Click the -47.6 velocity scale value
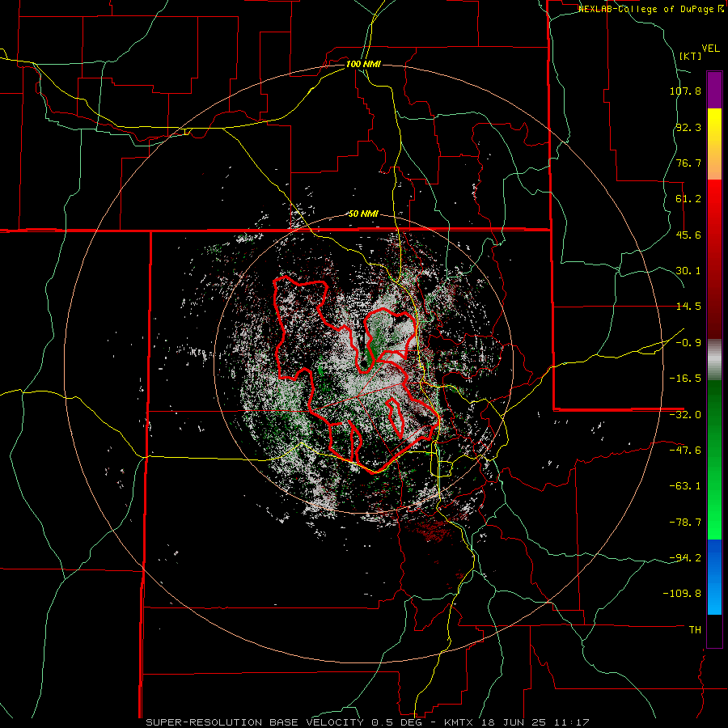Viewport: 728px width, 728px height. [x=685, y=451]
